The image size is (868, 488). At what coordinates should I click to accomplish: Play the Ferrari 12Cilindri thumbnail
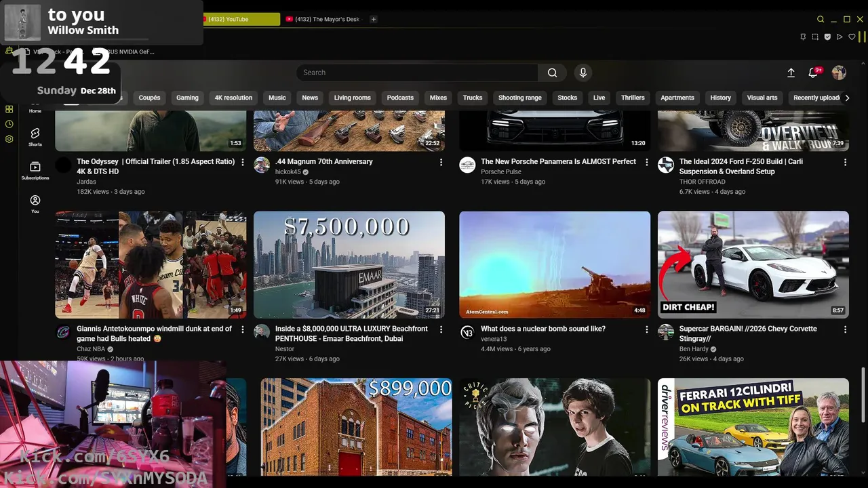(x=753, y=427)
